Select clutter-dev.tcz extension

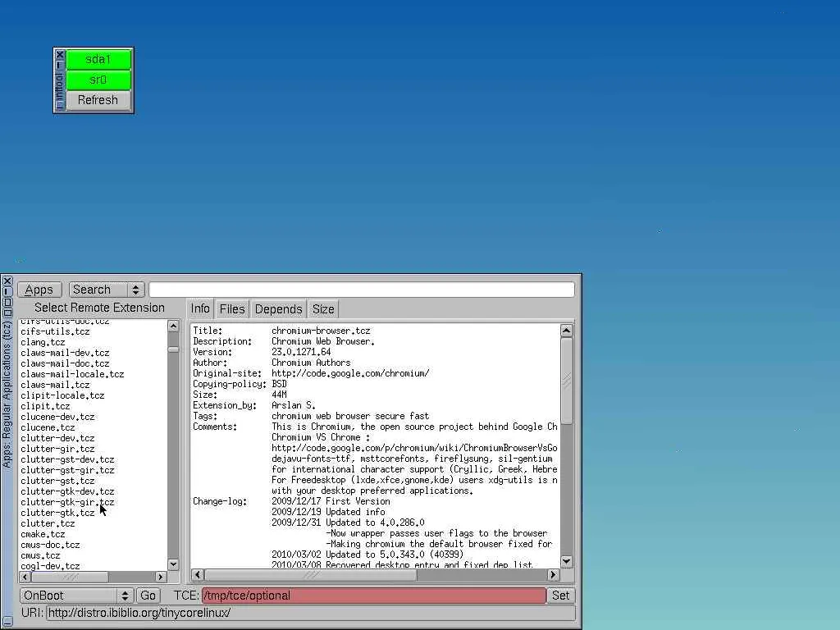point(57,438)
